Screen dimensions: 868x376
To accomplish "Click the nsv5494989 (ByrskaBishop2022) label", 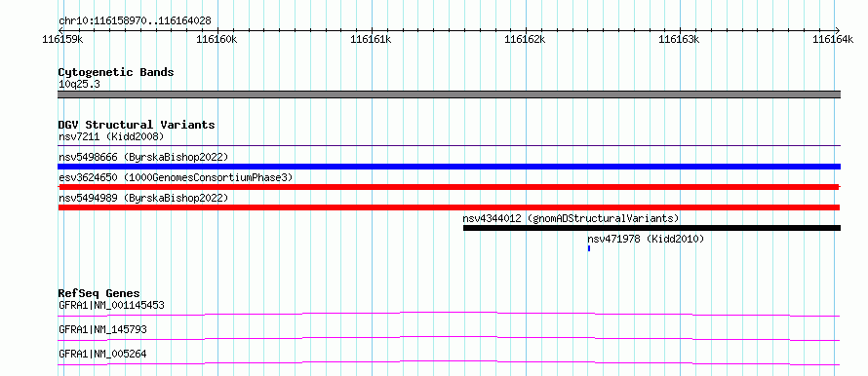I will point(143,198).
